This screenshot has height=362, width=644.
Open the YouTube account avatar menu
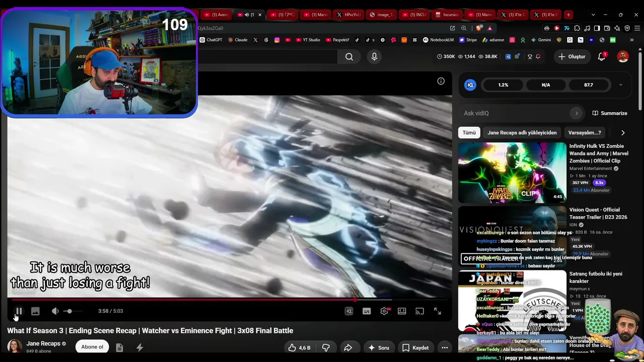(623, 57)
